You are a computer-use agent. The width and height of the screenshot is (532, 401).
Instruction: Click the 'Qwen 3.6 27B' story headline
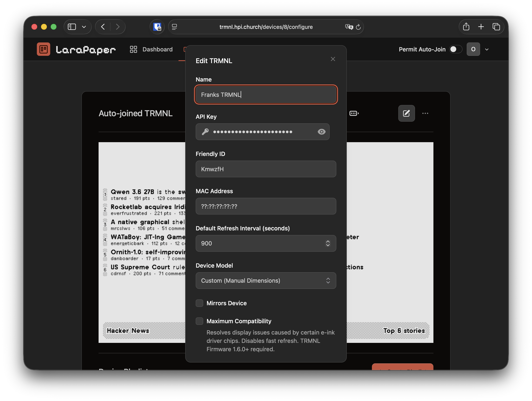(148, 192)
